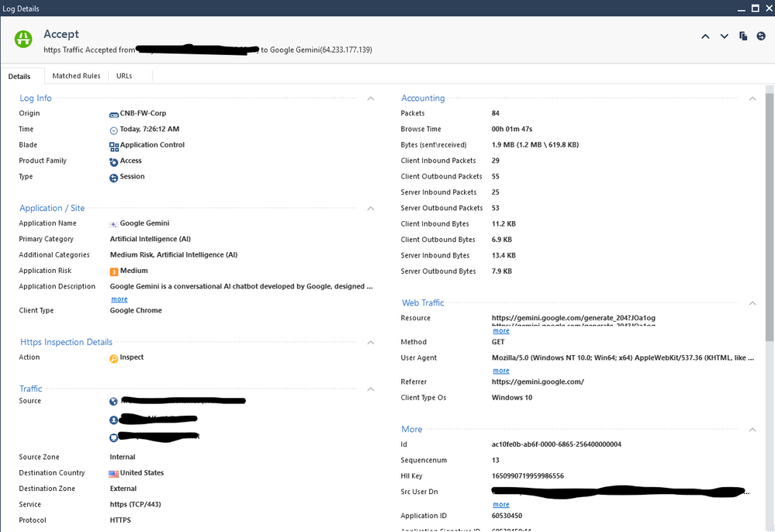Click the Inspect action icon
The height and width of the screenshot is (532, 775).
pos(114,358)
